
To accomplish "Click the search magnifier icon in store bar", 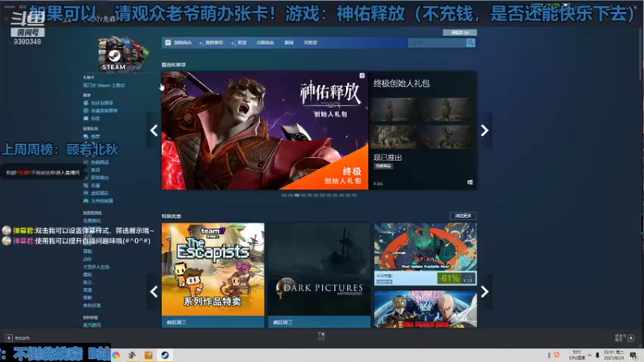I will pyautogui.click(x=471, y=43).
